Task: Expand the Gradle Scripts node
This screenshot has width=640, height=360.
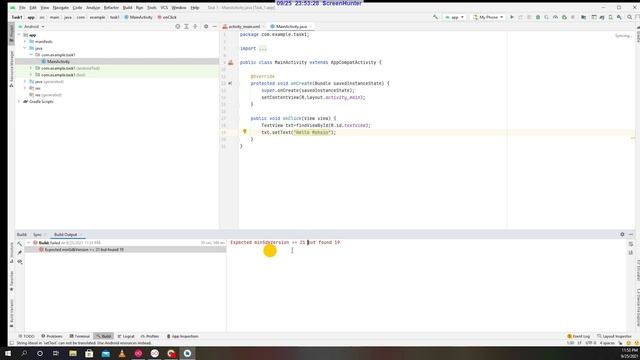Action: click(x=19, y=101)
